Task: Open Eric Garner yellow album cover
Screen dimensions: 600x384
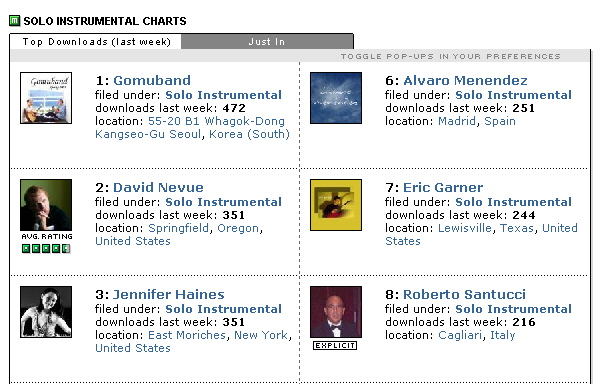Action: coord(336,205)
